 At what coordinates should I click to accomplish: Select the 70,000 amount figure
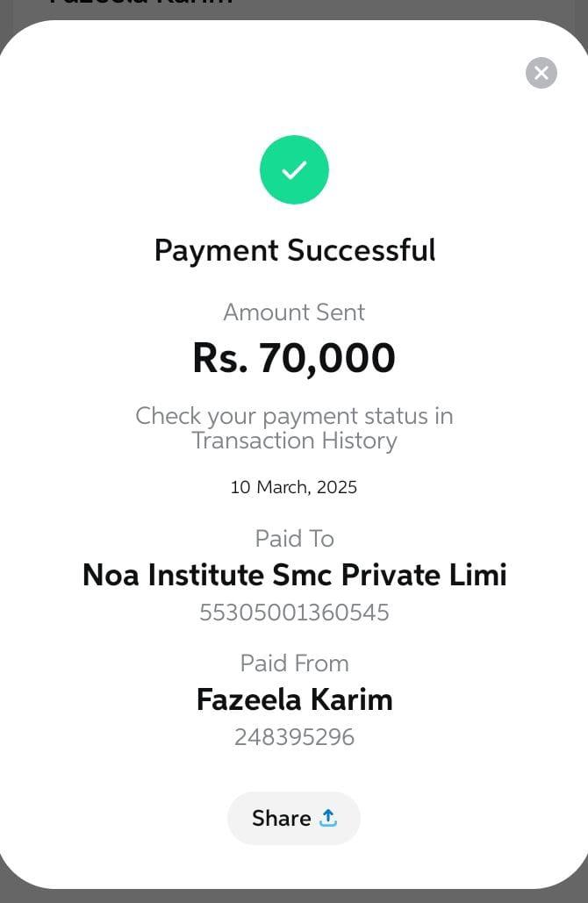[x=327, y=358]
